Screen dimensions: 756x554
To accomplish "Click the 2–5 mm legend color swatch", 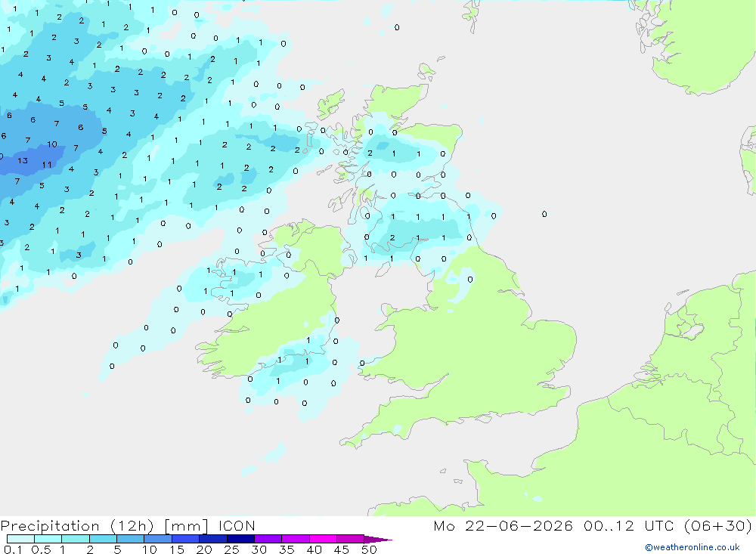I will [x=103, y=539].
